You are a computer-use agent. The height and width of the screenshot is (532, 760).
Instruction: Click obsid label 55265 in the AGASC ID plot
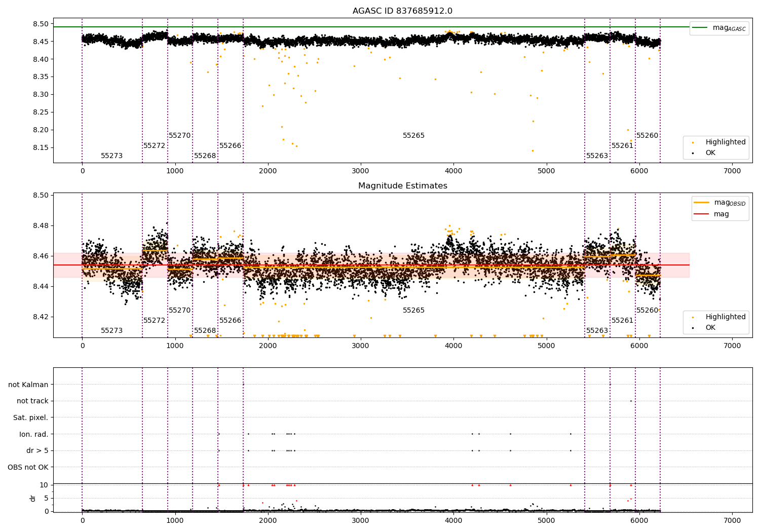[x=413, y=136]
